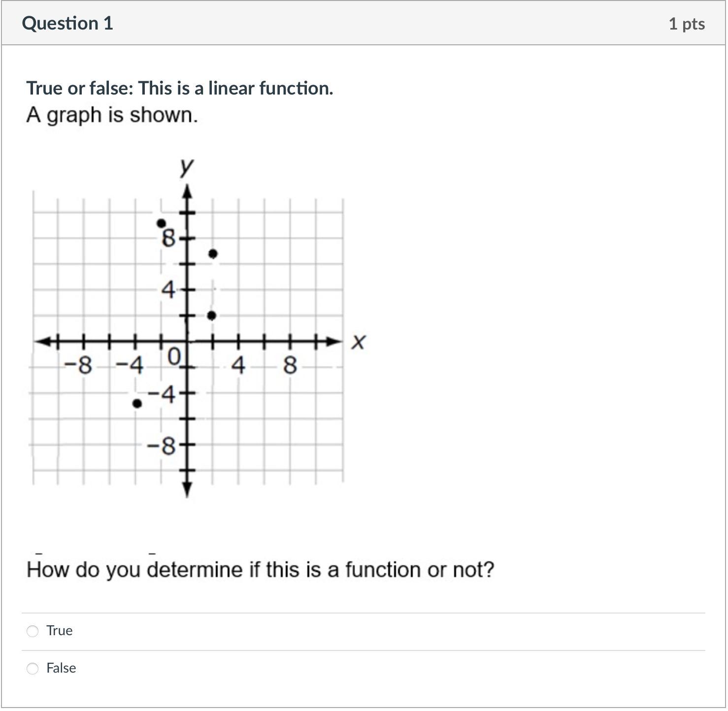Click the origin label 0 on the graph
This screenshot has height=711, width=728.
174,356
